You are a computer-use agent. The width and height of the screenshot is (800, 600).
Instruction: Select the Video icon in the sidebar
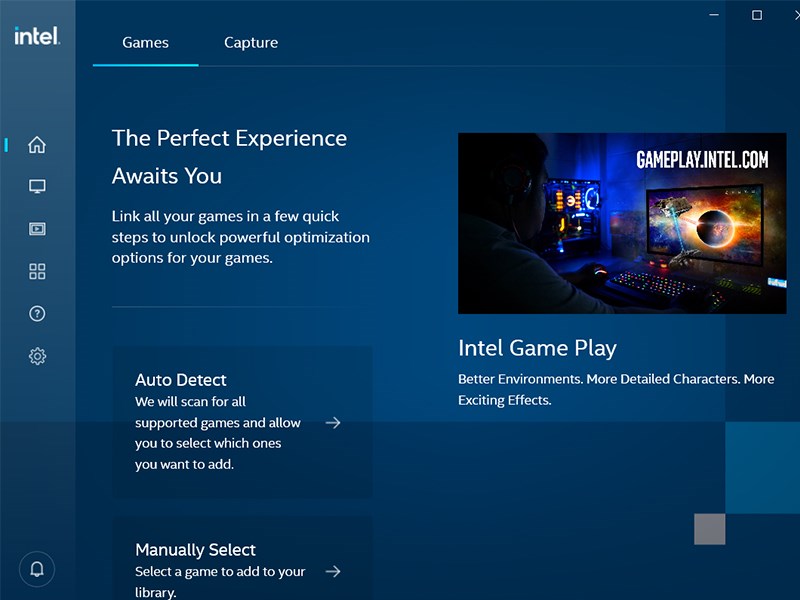(x=37, y=228)
